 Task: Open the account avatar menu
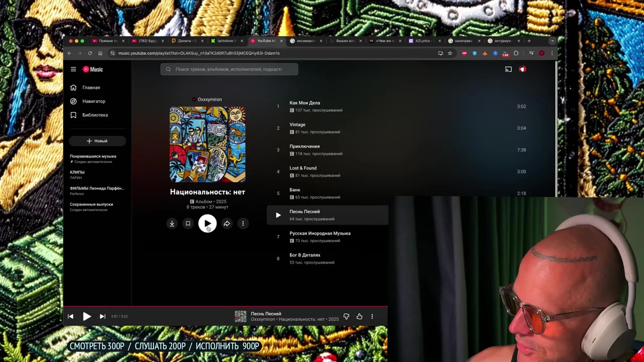coord(522,69)
